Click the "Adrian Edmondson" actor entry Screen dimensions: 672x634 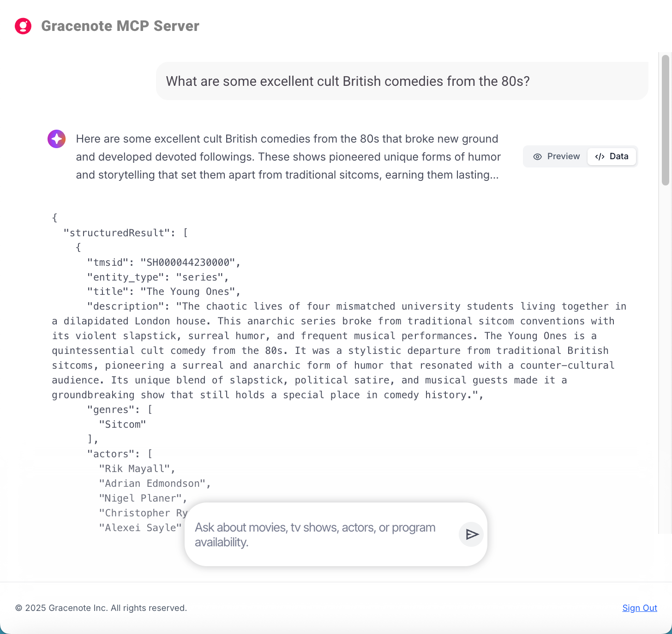[x=155, y=484]
